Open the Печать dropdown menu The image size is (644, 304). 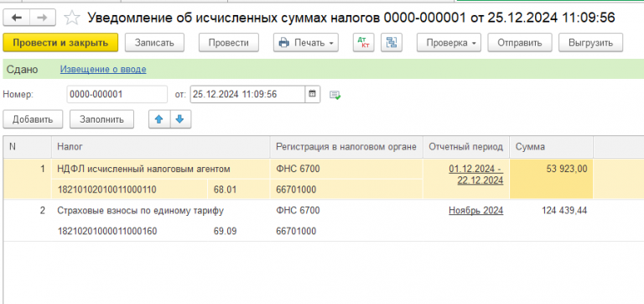306,42
